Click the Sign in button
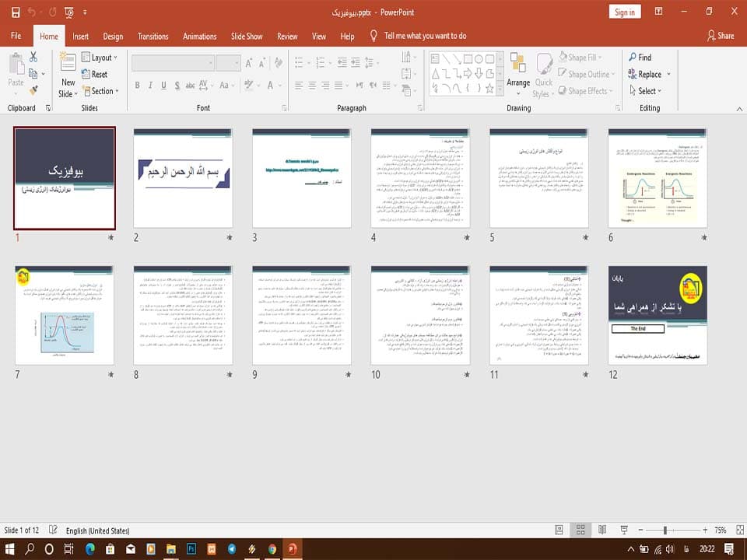747x560 pixels. pyautogui.click(x=625, y=12)
